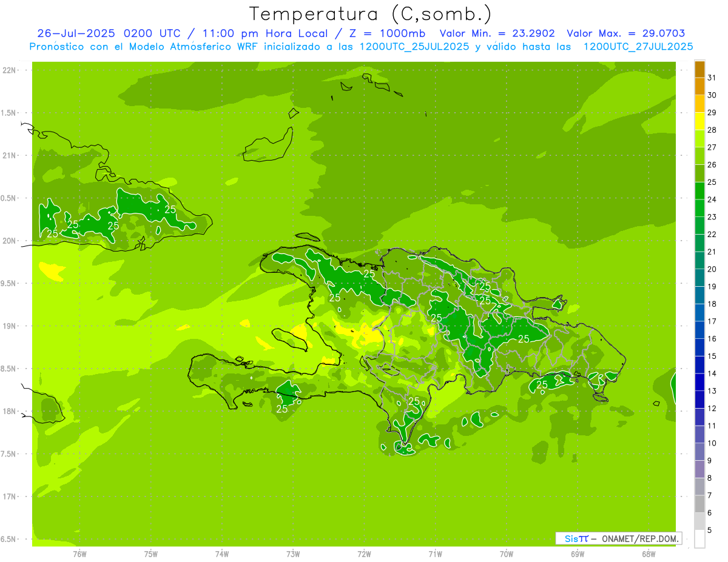Click the '14' label on the color scale
The width and height of the screenshot is (728, 562).
point(712,373)
